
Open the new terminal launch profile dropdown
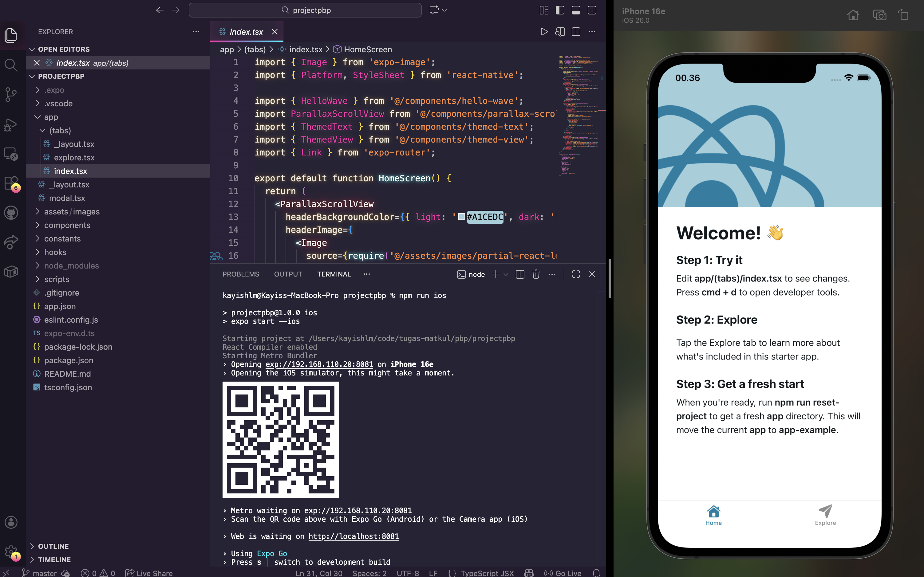point(506,274)
